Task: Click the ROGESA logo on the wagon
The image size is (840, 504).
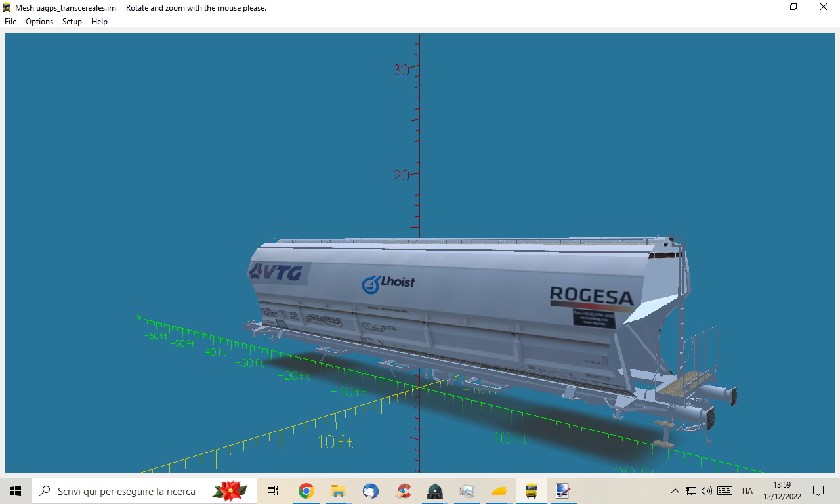Action: [x=592, y=296]
